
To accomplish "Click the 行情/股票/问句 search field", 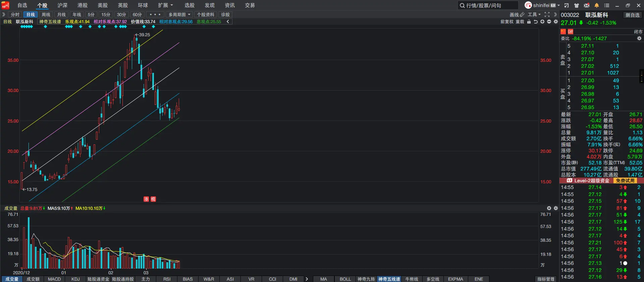I will (x=488, y=5).
